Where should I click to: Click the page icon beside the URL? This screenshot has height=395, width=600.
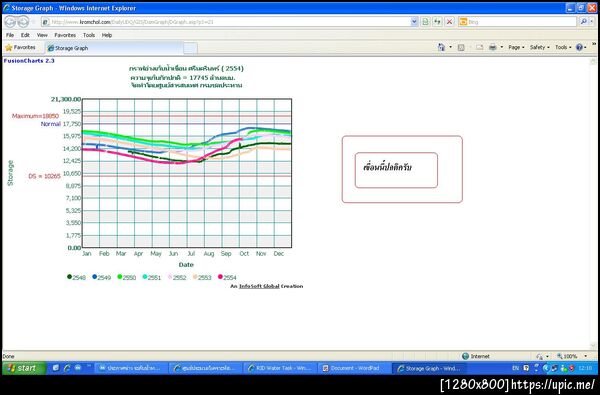46,22
